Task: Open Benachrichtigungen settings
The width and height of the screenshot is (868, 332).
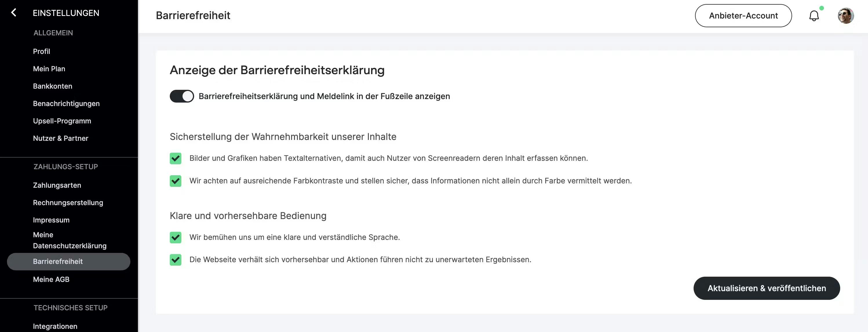Action: 66,103
